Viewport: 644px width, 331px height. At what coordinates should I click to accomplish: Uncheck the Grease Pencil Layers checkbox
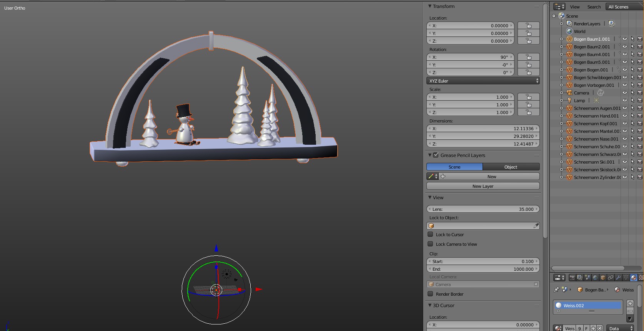click(436, 155)
